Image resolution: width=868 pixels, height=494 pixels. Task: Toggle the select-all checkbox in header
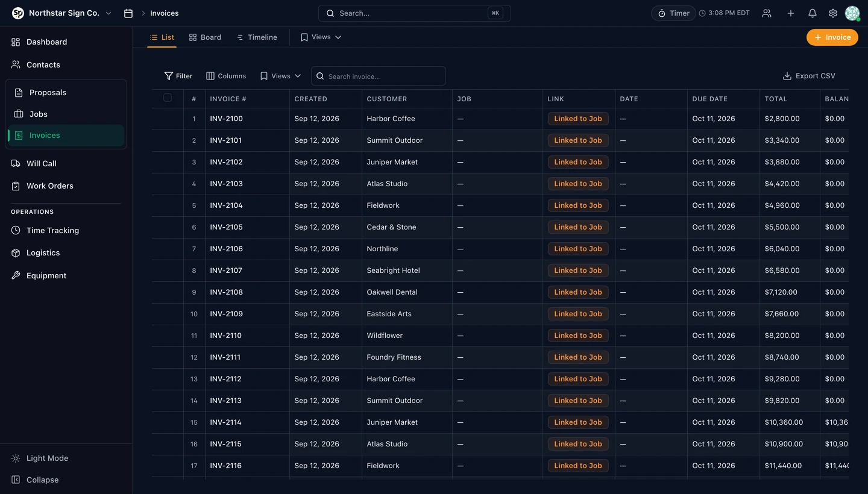(x=168, y=98)
